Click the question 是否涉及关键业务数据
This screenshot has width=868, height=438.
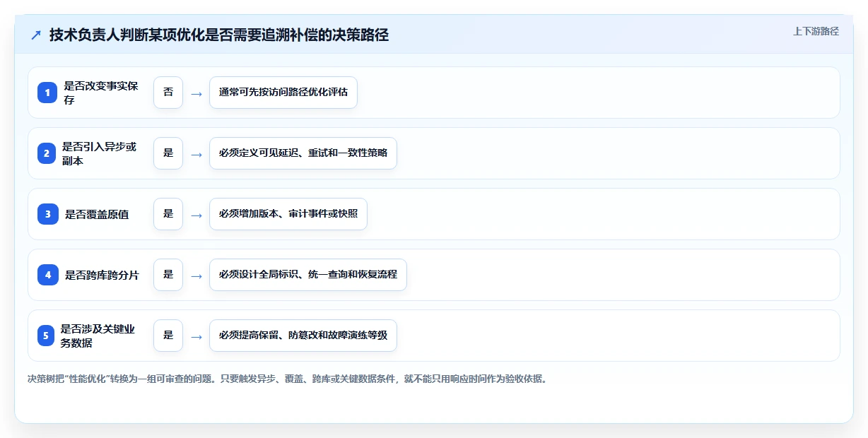tap(98, 336)
